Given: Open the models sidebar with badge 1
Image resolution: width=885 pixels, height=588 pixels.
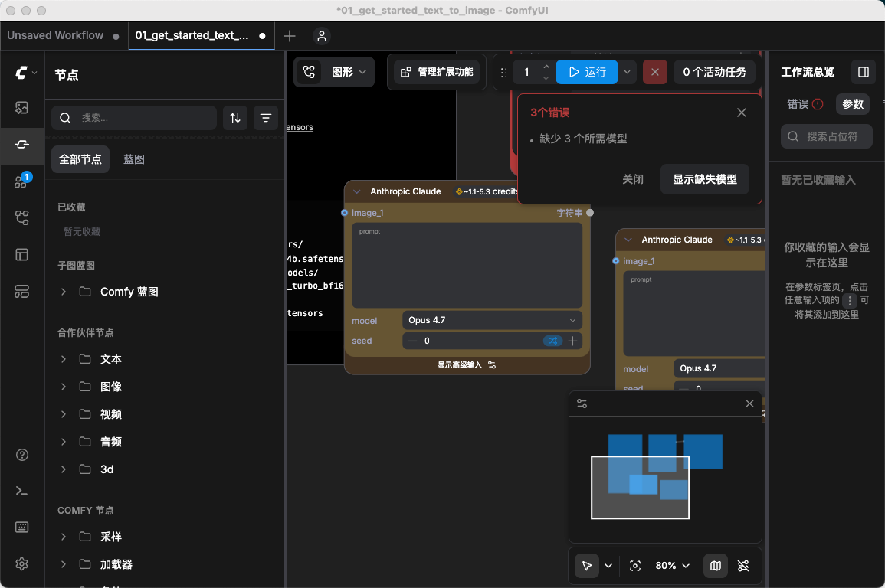Looking at the screenshot, I should (22, 181).
